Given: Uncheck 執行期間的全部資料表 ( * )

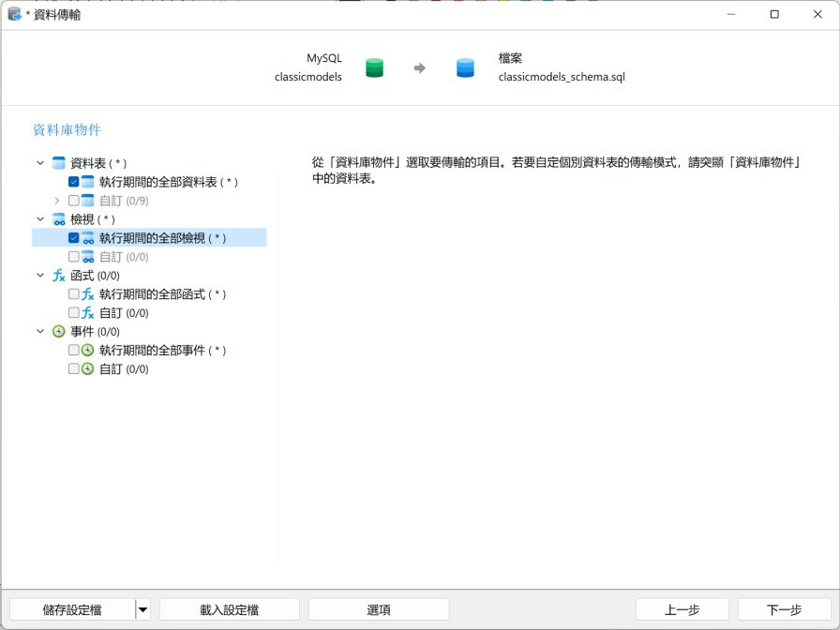Looking at the screenshot, I should [x=73, y=181].
